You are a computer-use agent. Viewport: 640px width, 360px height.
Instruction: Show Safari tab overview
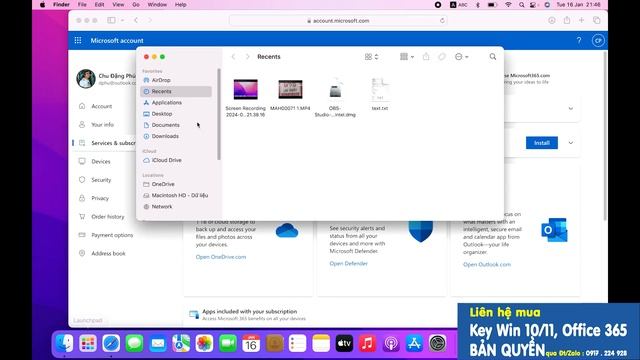tap(597, 20)
